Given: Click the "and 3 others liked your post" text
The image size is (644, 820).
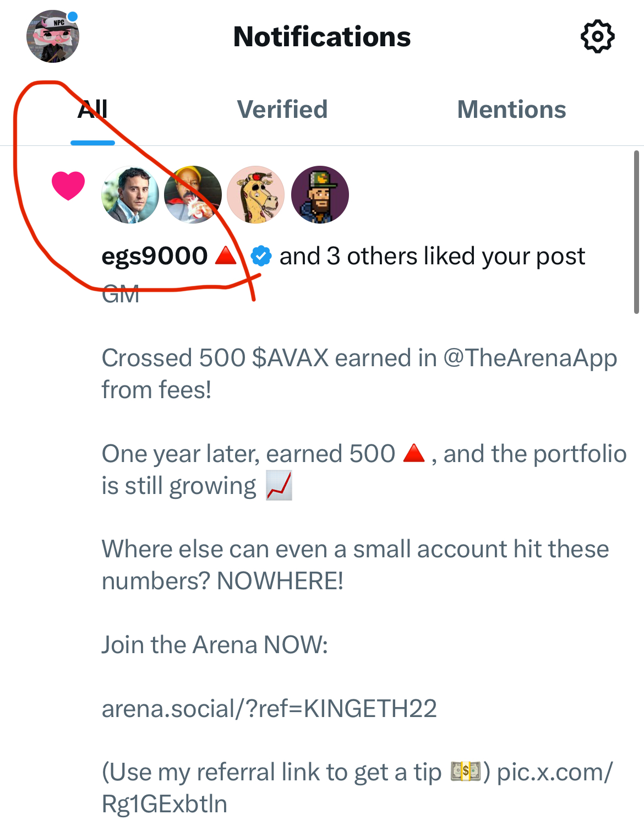Looking at the screenshot, I should (x=432, y=256).
